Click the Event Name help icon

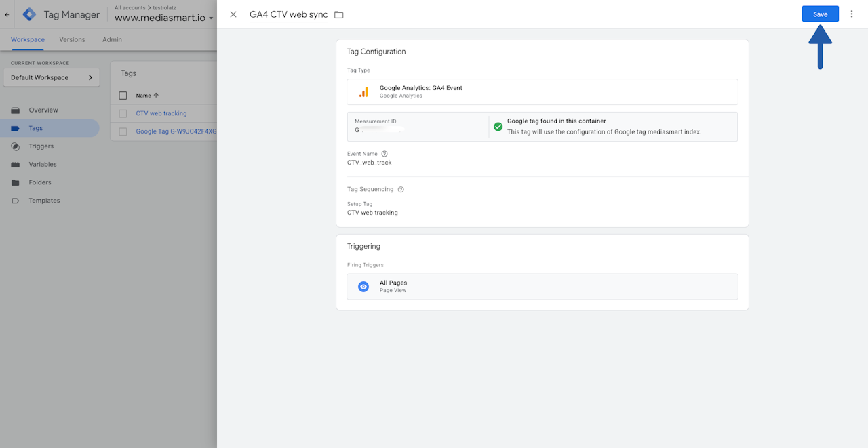click(384, 154)
